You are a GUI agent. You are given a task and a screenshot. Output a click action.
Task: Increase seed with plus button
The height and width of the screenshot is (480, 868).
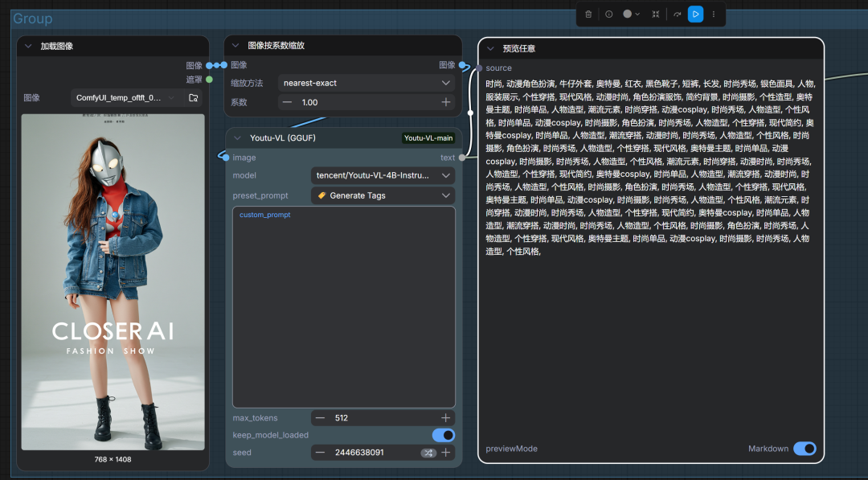point(445,453)
